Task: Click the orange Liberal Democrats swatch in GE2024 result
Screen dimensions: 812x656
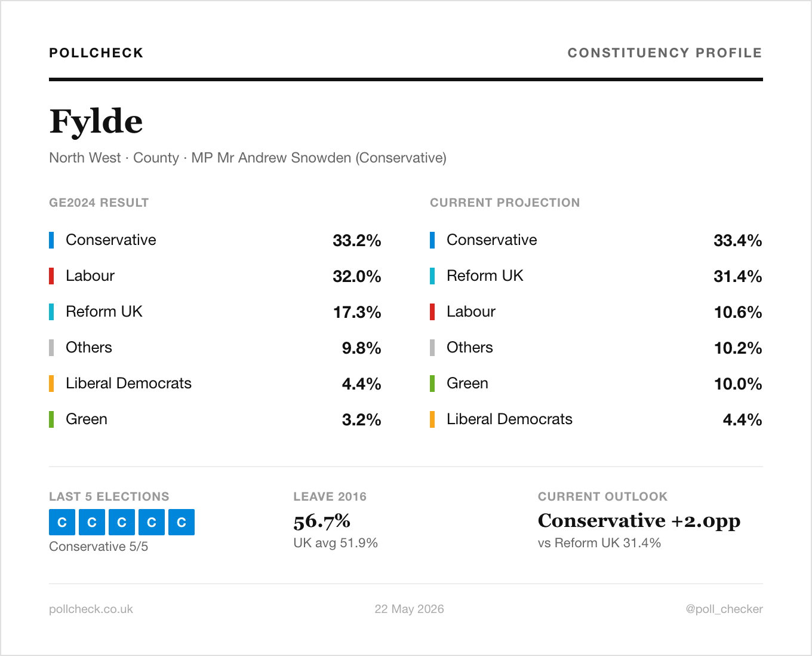Action: tap(51, 384)
